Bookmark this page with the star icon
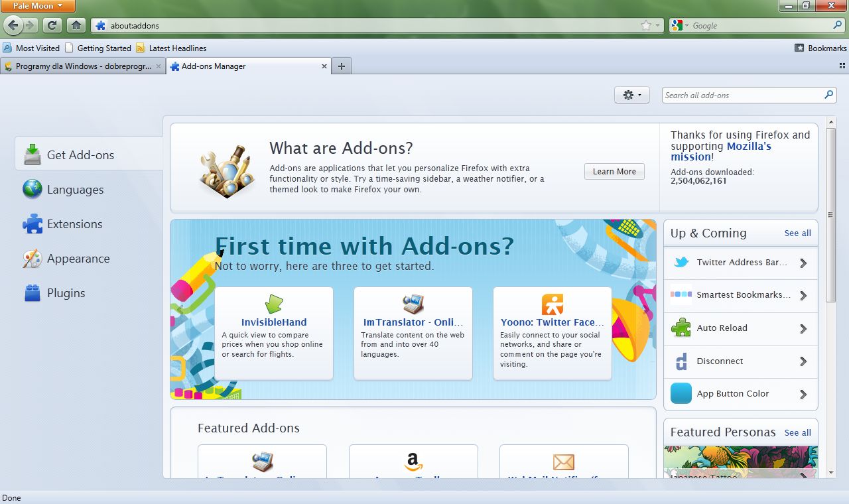This screenshot has height=504, width=849. click(x=646, y=25)
